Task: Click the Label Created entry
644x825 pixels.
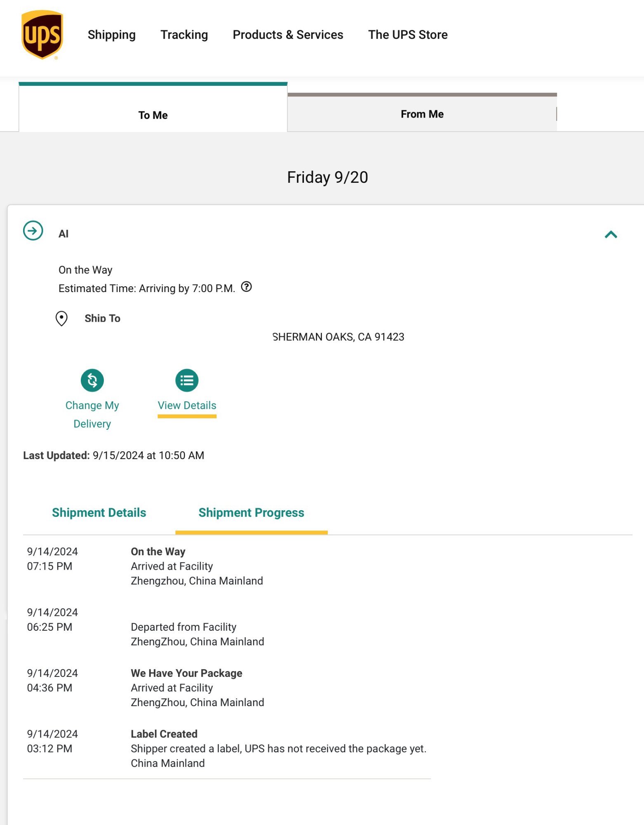Action: (x=164, y=734)
